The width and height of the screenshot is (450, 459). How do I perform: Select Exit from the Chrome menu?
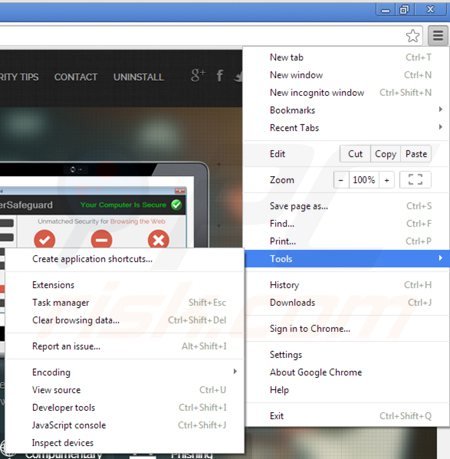347,416
